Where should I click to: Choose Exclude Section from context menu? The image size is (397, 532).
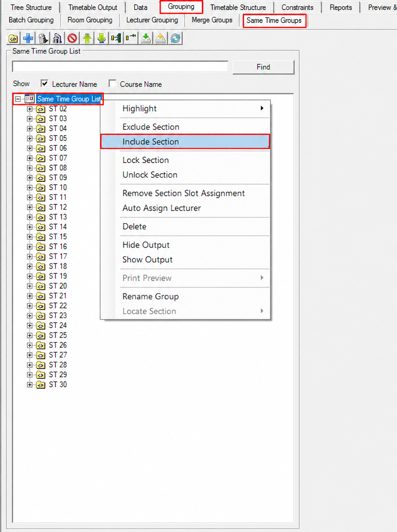(x=185, y=127)
